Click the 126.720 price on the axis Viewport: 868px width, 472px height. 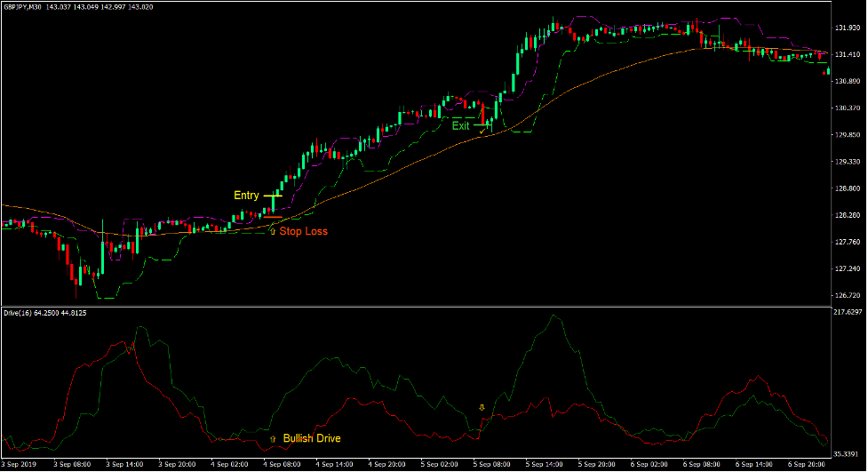848,296
